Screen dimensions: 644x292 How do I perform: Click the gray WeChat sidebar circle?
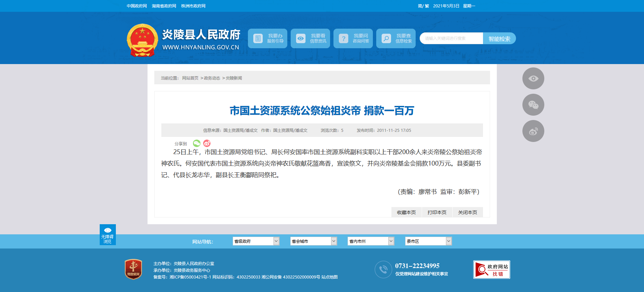click(x=533, y=105)
